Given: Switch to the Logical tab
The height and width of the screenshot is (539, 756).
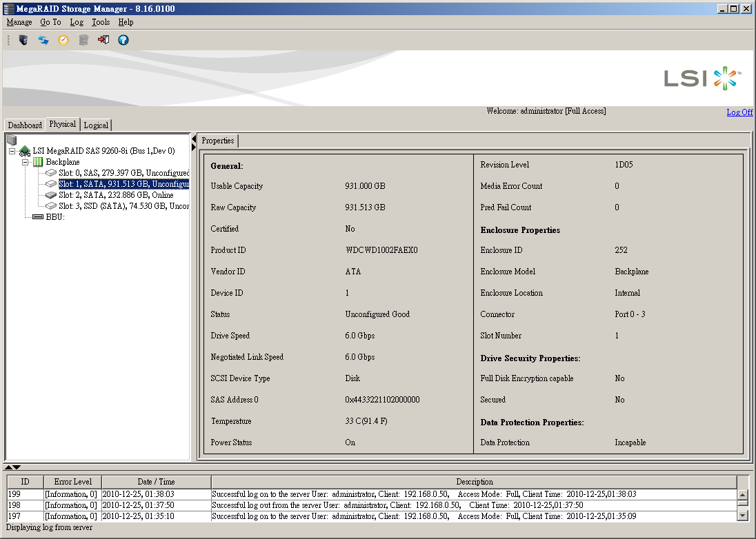Looking at the screenshot, I should (96, 125).
